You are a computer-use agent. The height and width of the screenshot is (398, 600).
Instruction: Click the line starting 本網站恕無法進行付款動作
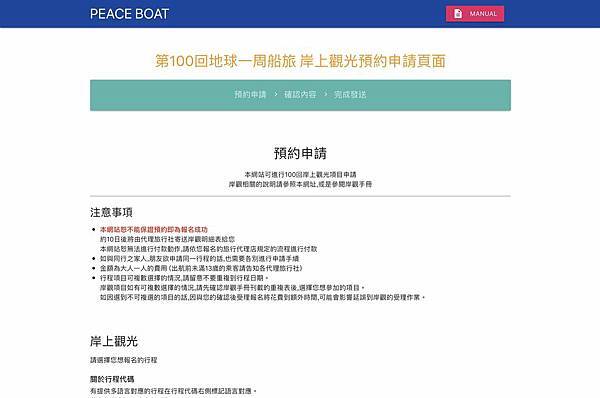209,249
